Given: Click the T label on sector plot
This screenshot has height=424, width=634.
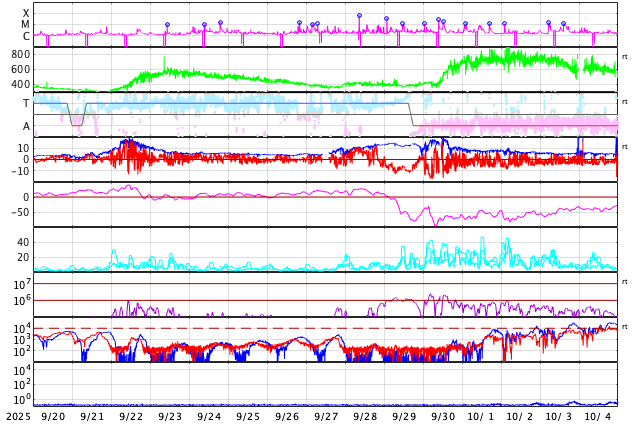Looking at the screenshot, I should 26,103.
